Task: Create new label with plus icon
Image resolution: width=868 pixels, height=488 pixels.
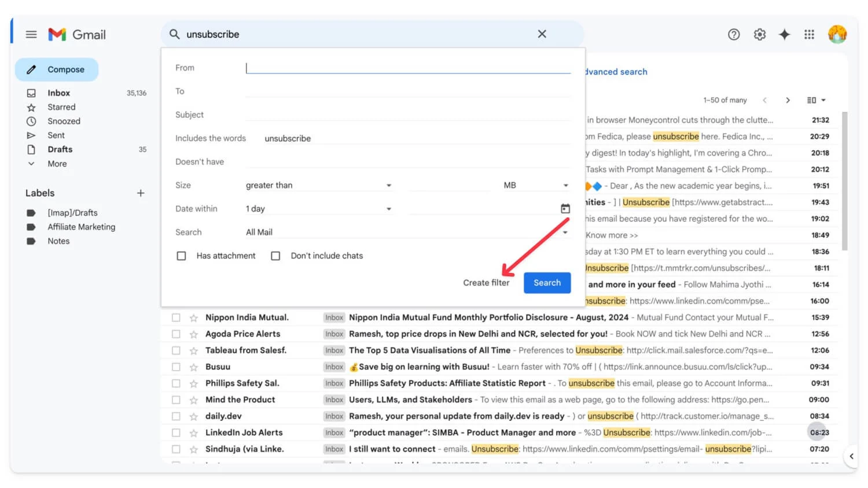Action: [141, 193]
